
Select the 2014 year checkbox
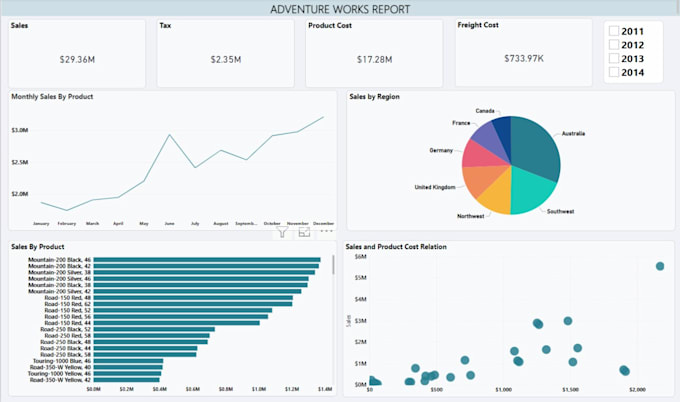(614, 73)
